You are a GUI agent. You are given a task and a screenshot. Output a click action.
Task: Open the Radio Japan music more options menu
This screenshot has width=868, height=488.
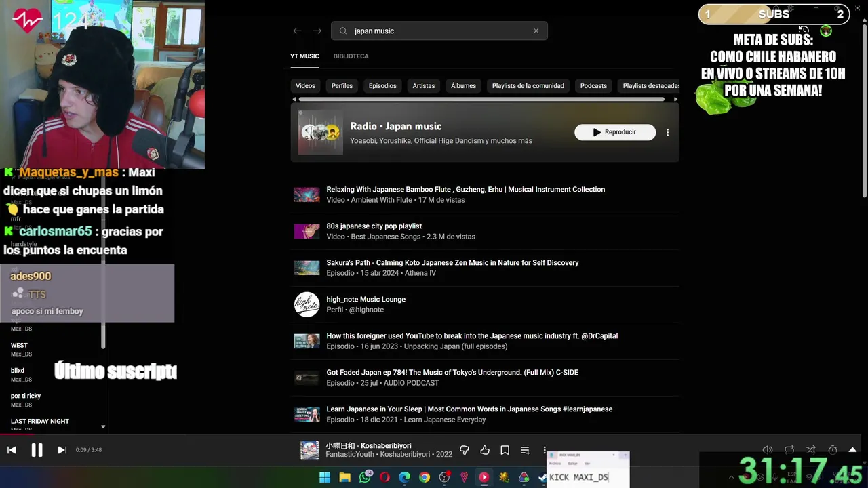[x=667, y=132]
